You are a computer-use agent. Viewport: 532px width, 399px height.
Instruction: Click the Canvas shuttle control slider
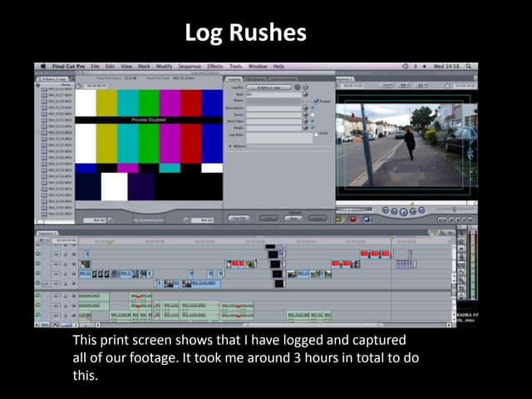point(455,209)
